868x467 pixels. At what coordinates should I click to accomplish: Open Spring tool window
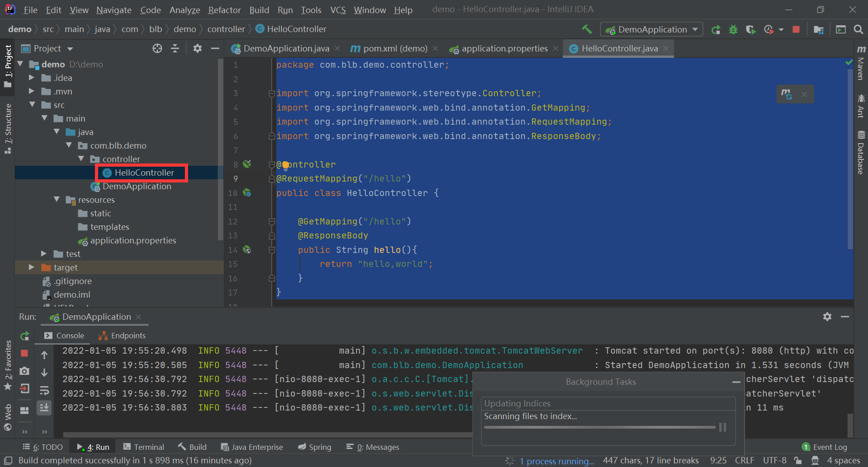click(315, 447)
